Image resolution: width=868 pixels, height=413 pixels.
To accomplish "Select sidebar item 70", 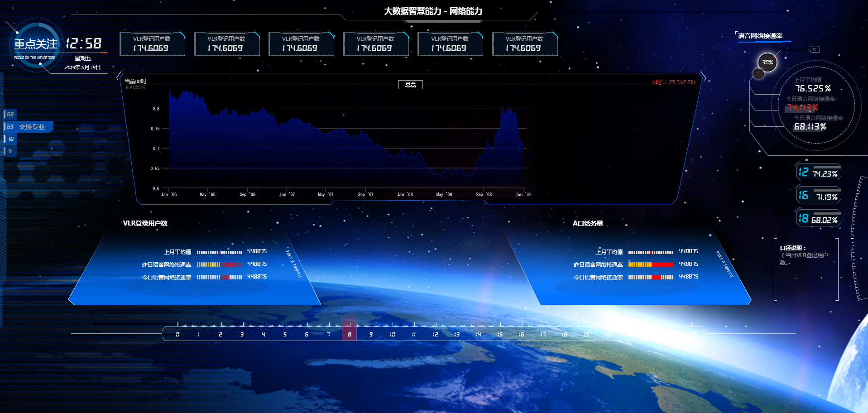I will tap(10, 139).
